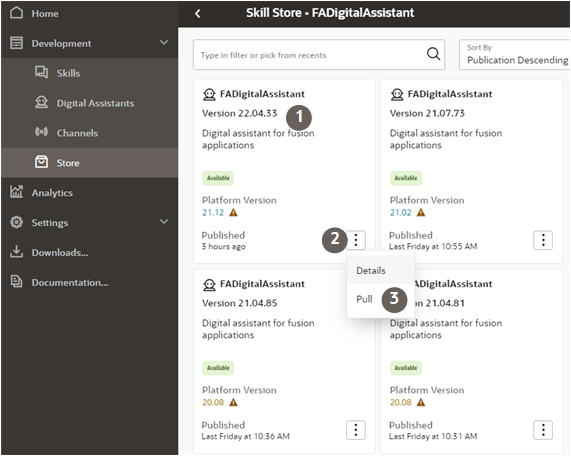Open the Skills page icon
The height and width of the screenshot is (456, 571).
(x=41, y=72)
